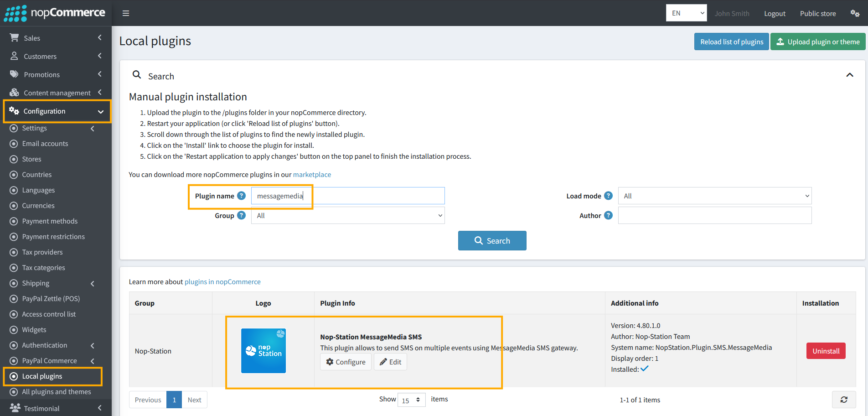Open the Show items per page selector

[x=411, y=400]
